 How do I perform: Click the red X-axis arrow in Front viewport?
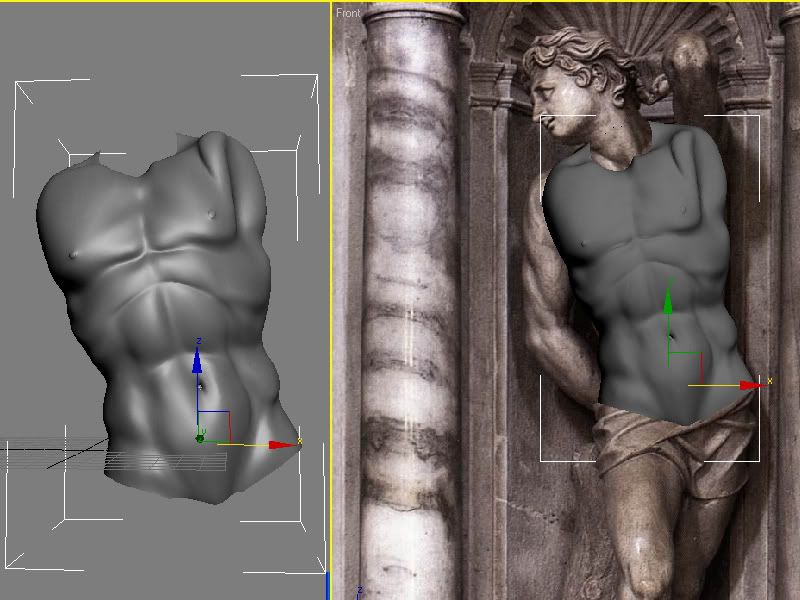749,385
